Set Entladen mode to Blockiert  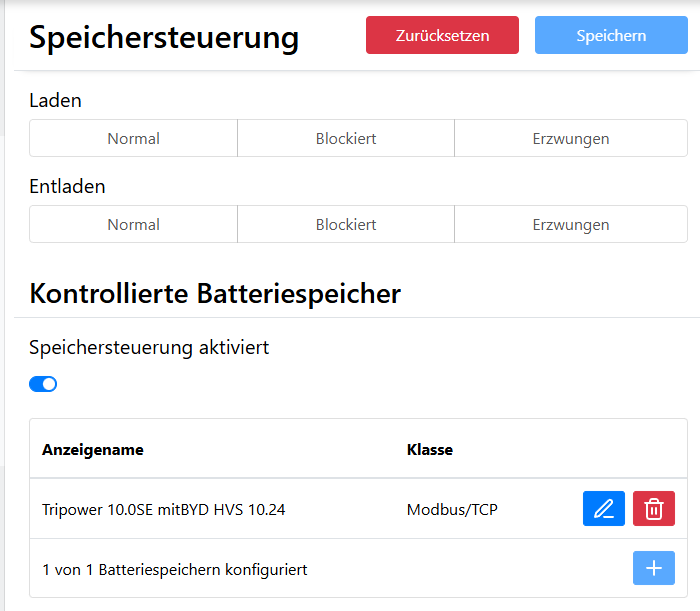point(346,225)
